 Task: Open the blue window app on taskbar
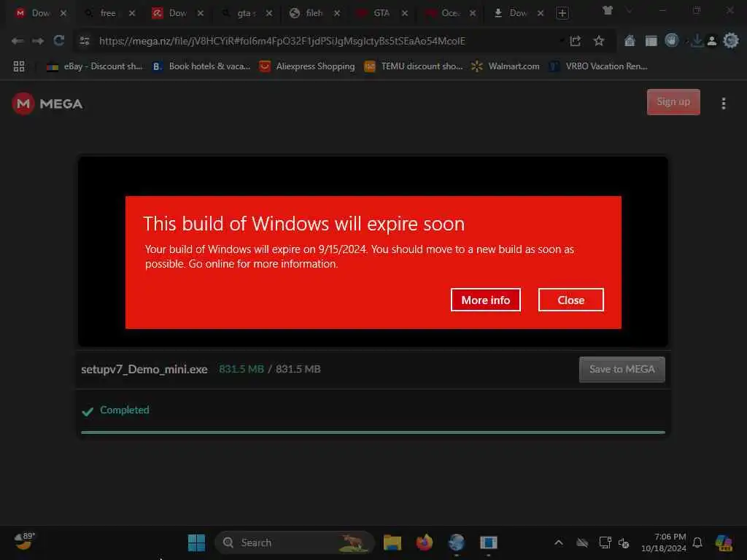488,542
